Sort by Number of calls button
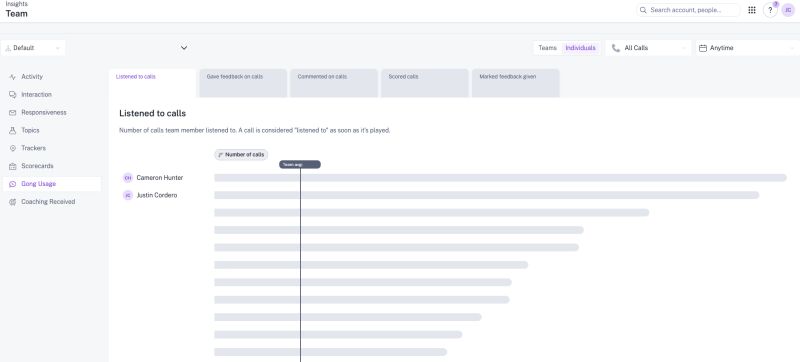The width and height of the screenshot is (800, 362). click(x=241, y=154)
